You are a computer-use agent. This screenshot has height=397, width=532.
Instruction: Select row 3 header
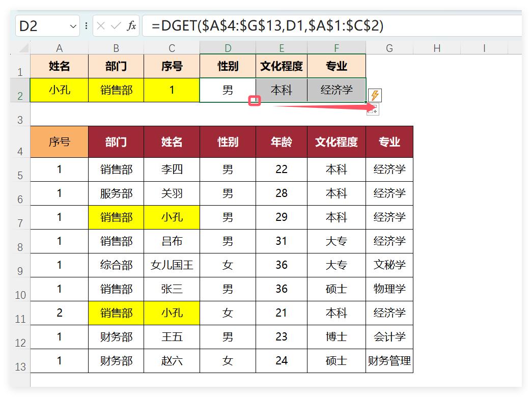coord(20,115)
